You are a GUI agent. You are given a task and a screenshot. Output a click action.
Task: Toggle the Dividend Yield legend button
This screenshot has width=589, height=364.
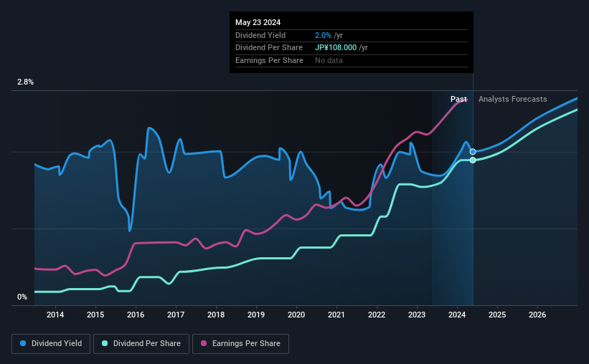tap(51, 344)
